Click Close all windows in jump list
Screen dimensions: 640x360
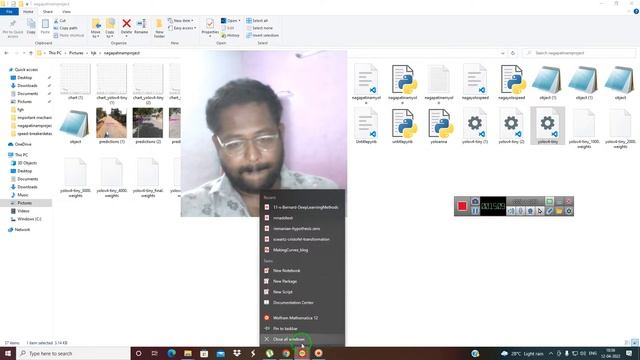(302, 339)
